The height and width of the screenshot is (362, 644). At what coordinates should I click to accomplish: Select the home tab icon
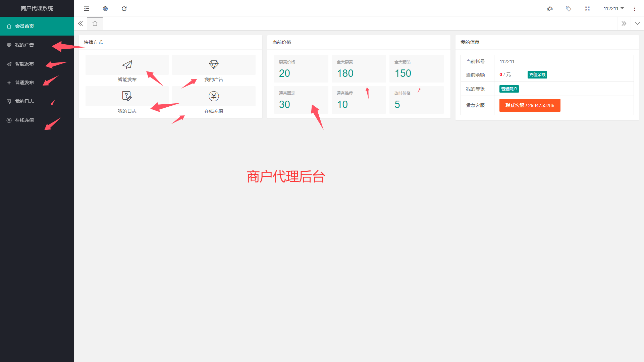pos(95,23)
